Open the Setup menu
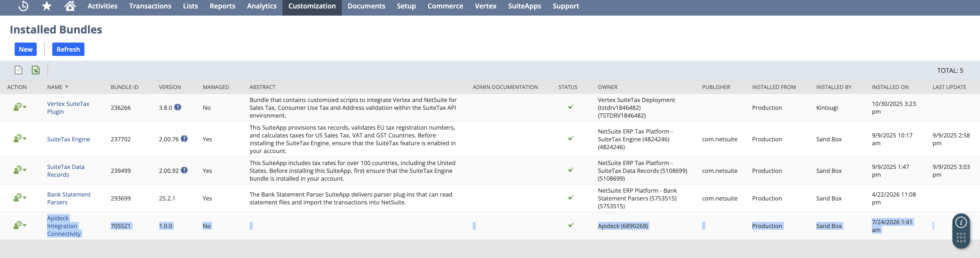 406,6
